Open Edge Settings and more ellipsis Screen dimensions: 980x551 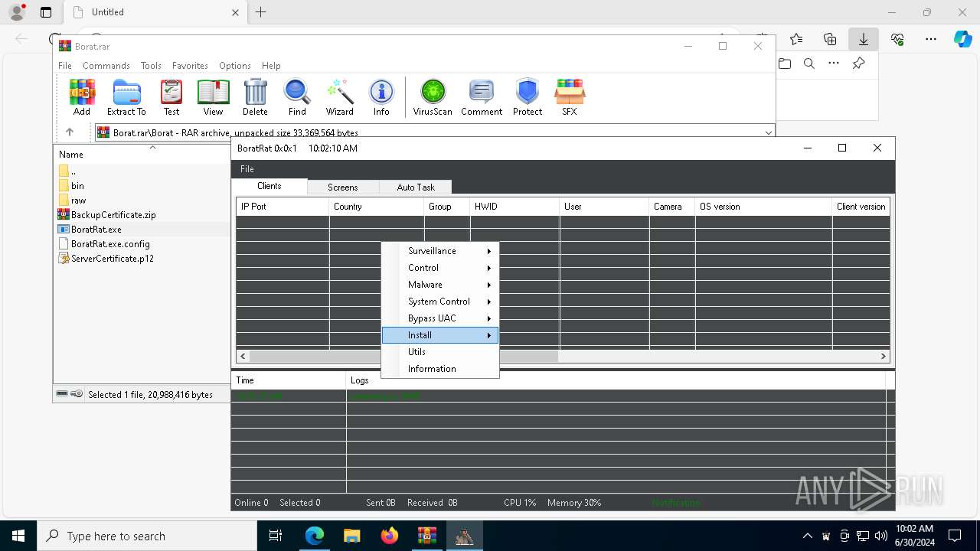(x=931, y=39)
